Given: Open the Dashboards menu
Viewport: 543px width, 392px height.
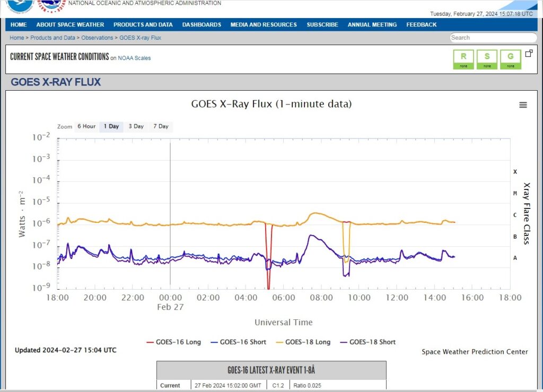Looking at the screenshot, I should 202,24.
